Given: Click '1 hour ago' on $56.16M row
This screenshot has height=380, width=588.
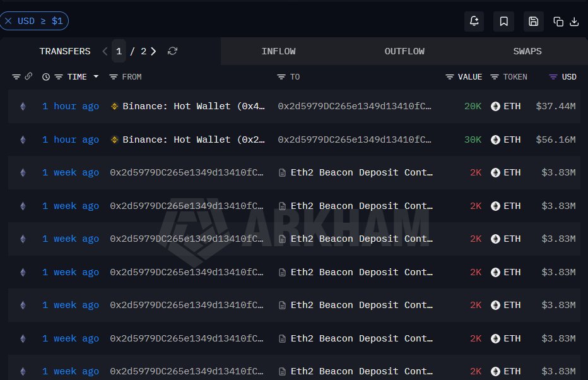Looking at the screenshot, I should click(x=71, y=140).
